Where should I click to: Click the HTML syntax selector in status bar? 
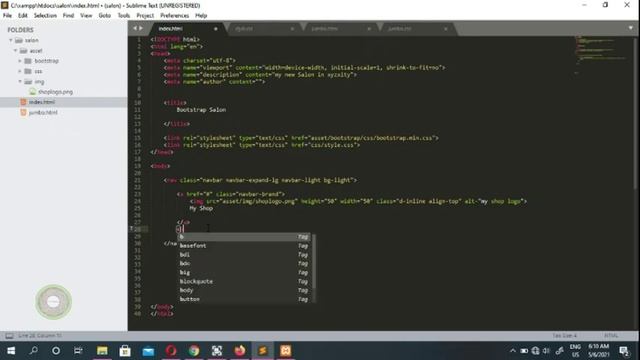click(x=611, y=336)
